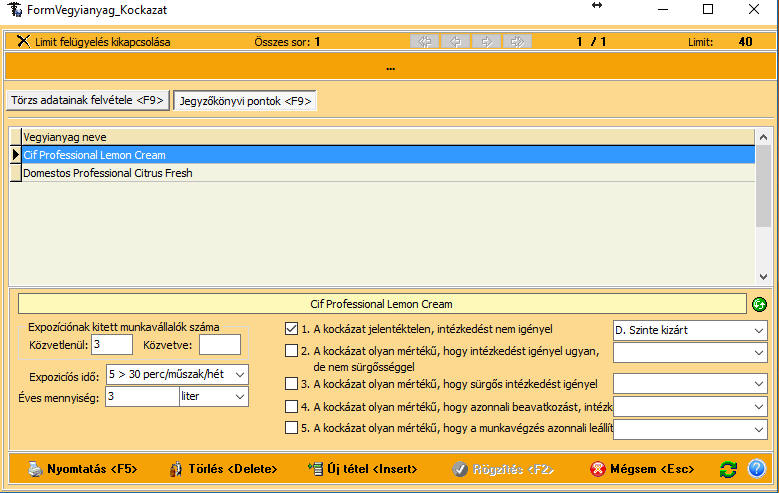This screenshot has height=493, width=779.
Task: Focus the Közvetlenül input field
Action: pyautogui.click(x=112, y=344)
